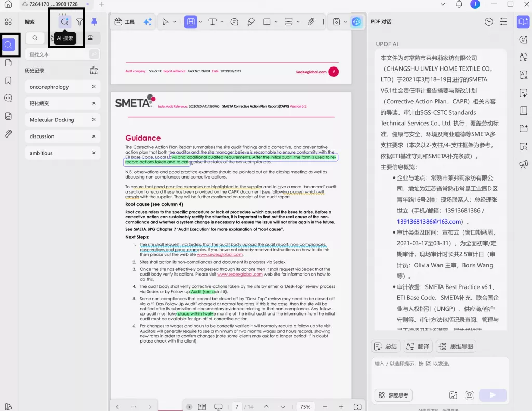532x411 pixels.
Task: Click the paperclip attachment tool in toolbar
Action: pyautogui.click(x=311, y=22)
